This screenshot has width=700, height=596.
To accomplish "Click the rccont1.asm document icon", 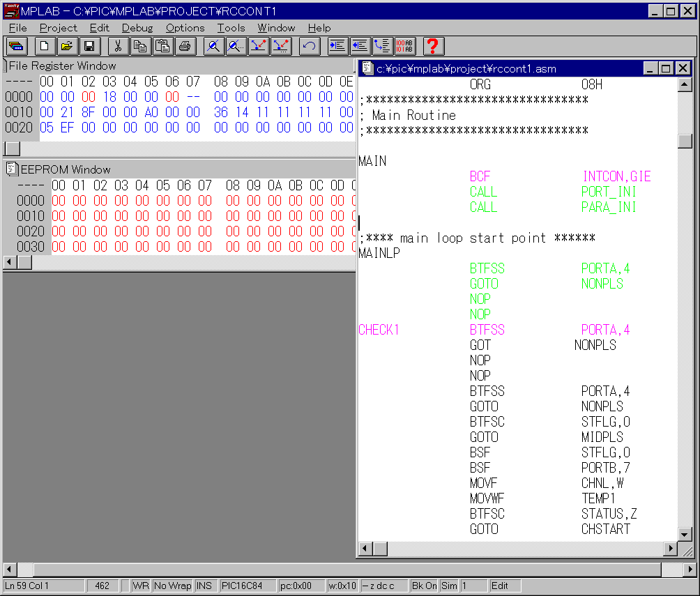I will 367,68.
